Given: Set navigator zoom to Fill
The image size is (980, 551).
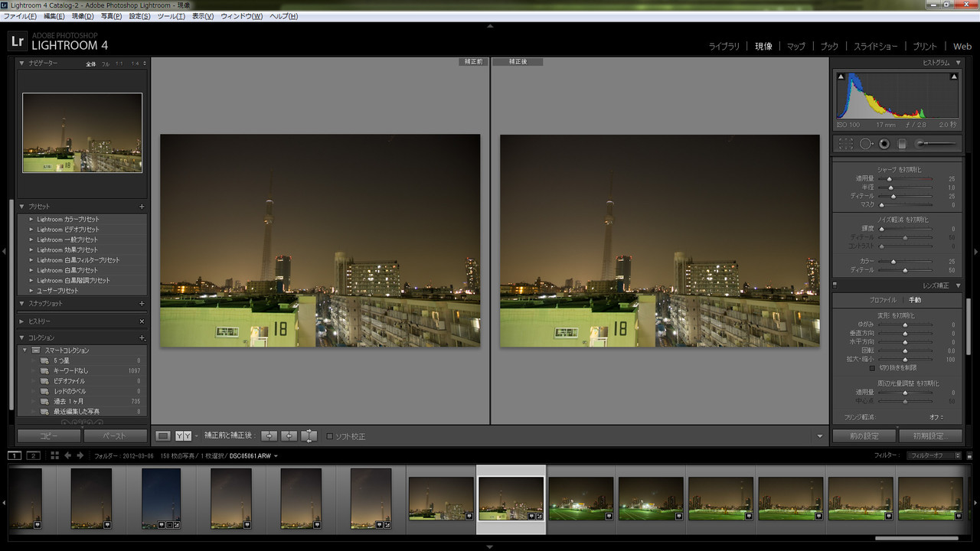Looking at the screenshot, I should click(x=106, y=64).
